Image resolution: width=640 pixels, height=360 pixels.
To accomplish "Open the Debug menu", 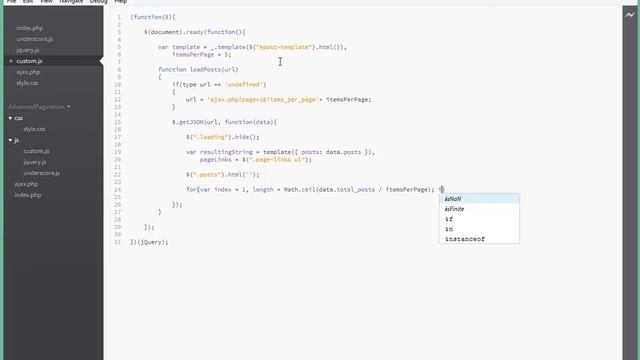I will click(98, 2).
